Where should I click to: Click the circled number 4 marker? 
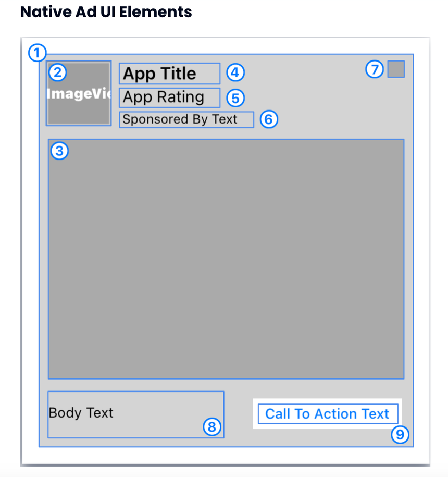[235, 72]
